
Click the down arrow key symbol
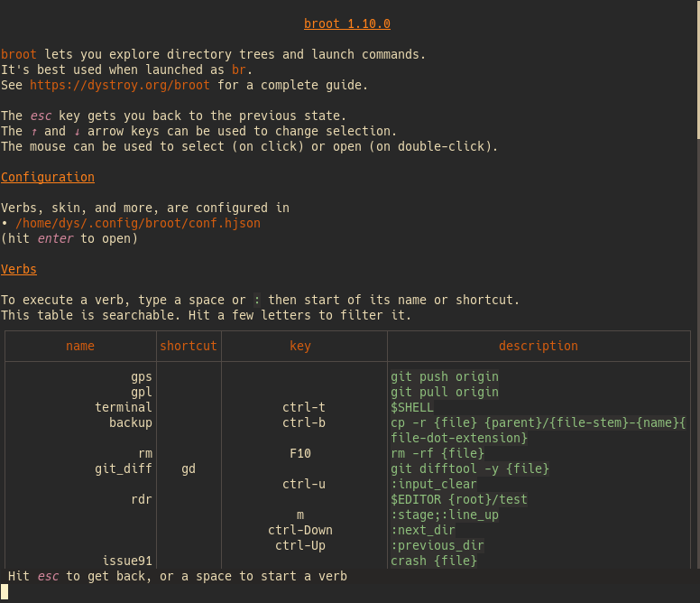click(77, 131)
